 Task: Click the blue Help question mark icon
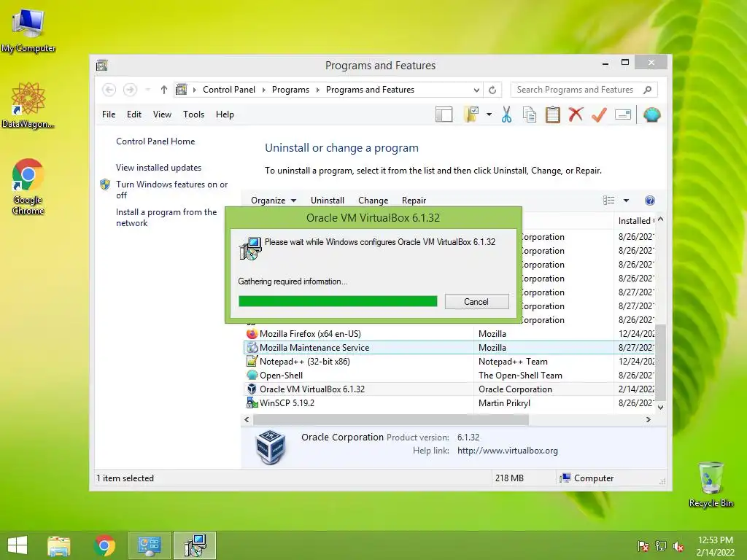click(650, 201)
